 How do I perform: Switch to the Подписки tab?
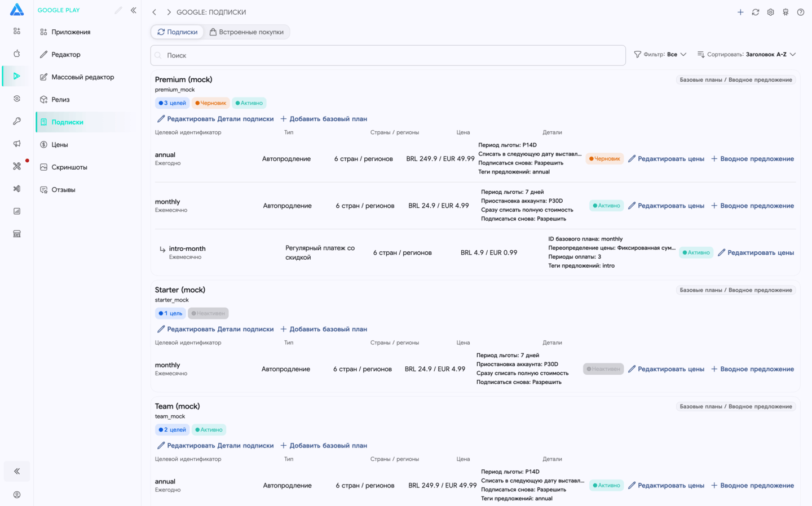pos(177,32)
